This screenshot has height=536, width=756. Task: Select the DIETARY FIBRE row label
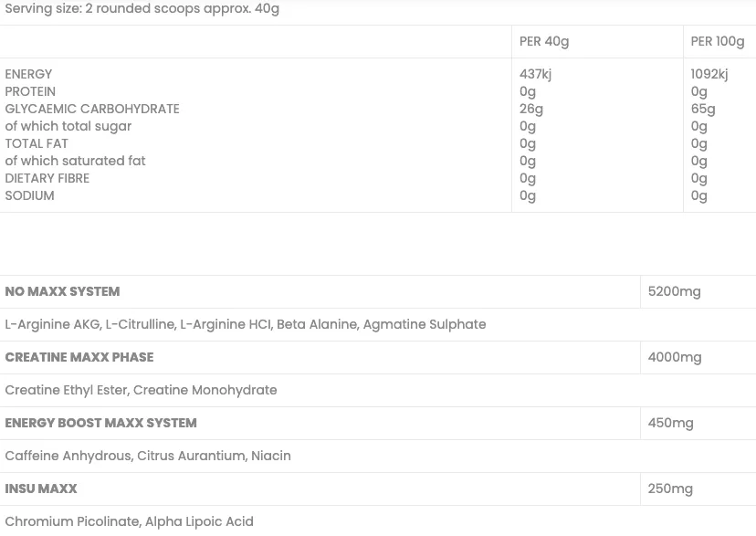tap(47, 178)
